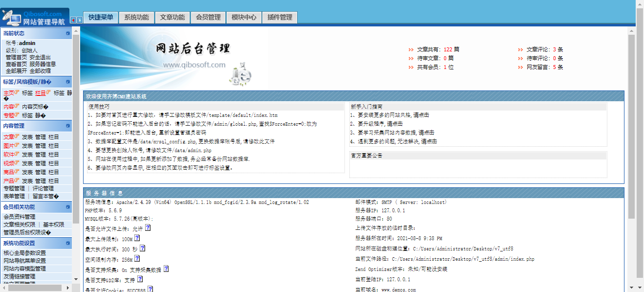Click the sidebar vertical scrollbar down arrow
Image resolution: width=644 pixels, height=292 pixels.
tap(76, 279)
